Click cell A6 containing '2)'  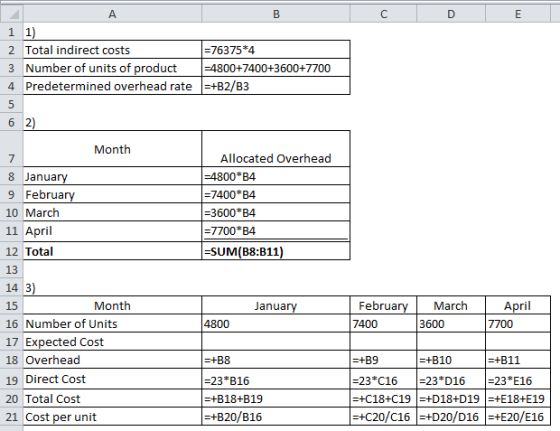(x=112, y=122)
